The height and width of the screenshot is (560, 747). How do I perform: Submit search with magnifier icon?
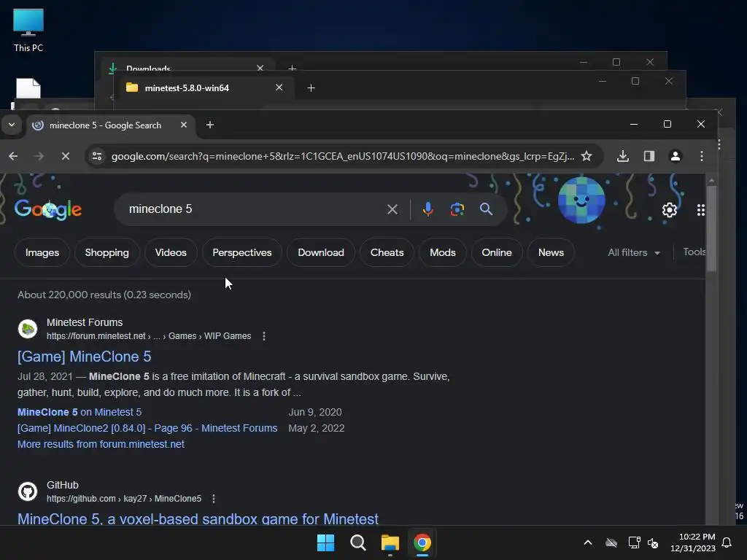click(x=486, y=209)
